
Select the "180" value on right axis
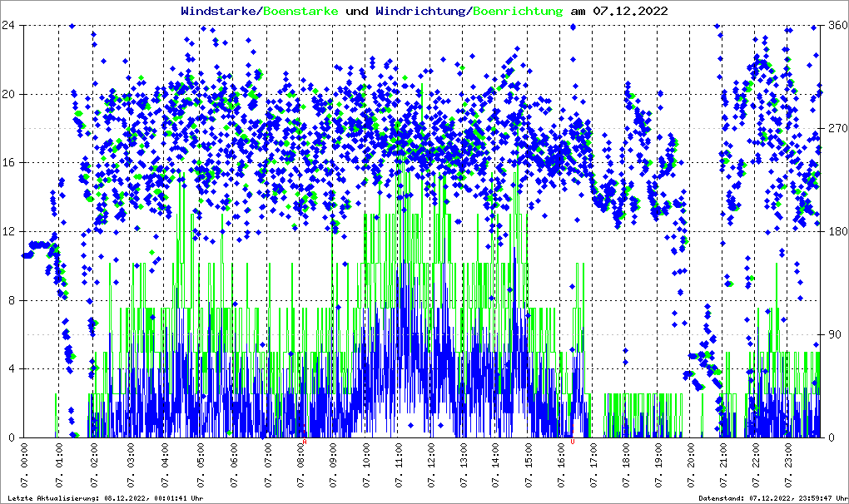835,231
